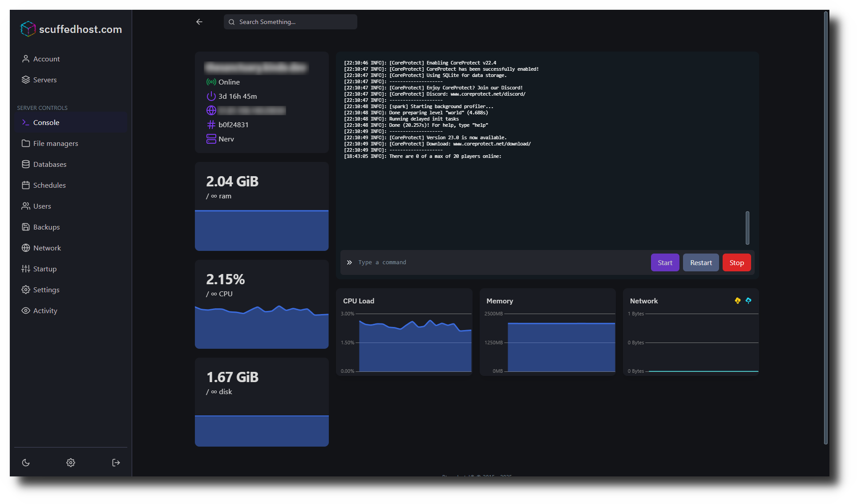
Task: Open the Schedules page
Action: (x=49, y=185)
